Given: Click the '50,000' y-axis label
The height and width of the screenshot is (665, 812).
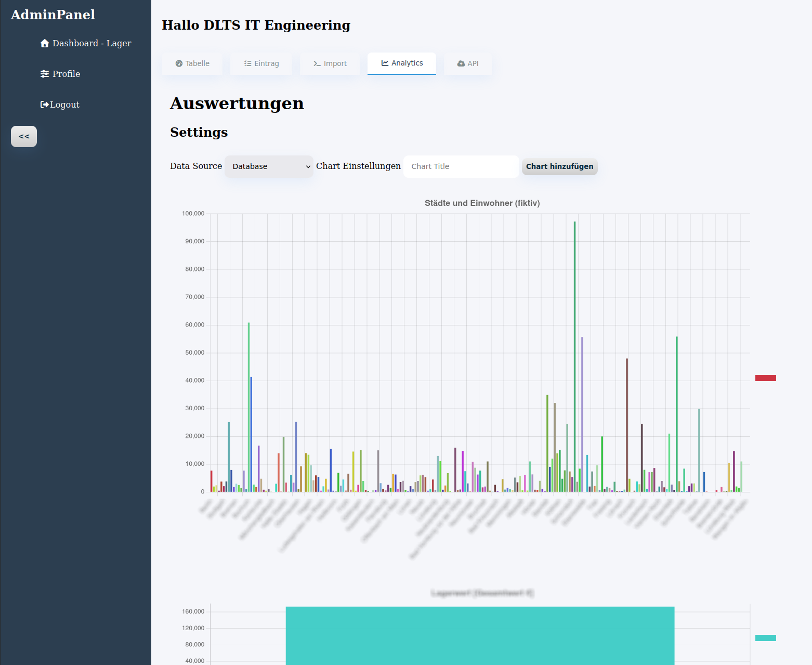Looking at the screenshot, I should (195, 353).
